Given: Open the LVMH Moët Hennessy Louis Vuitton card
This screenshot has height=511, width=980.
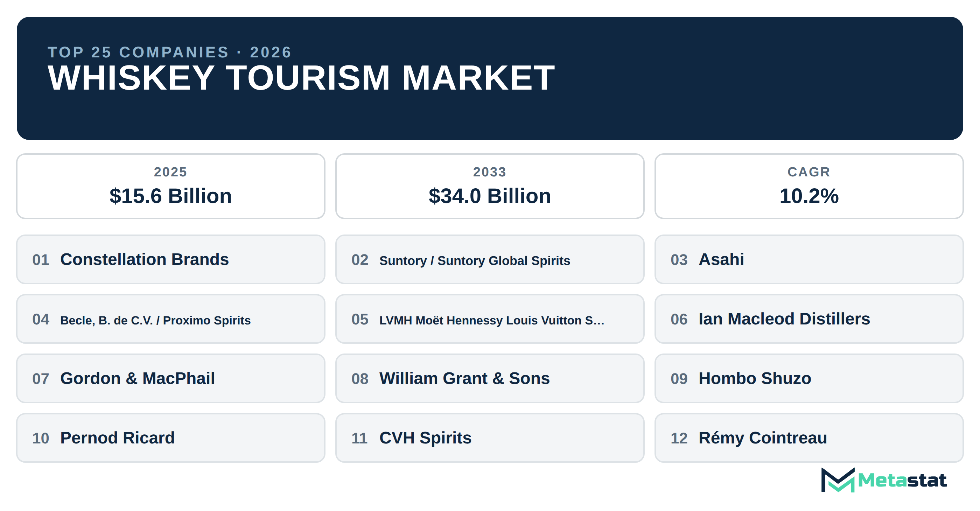Looking at the screenshot, I should [490, 319].
